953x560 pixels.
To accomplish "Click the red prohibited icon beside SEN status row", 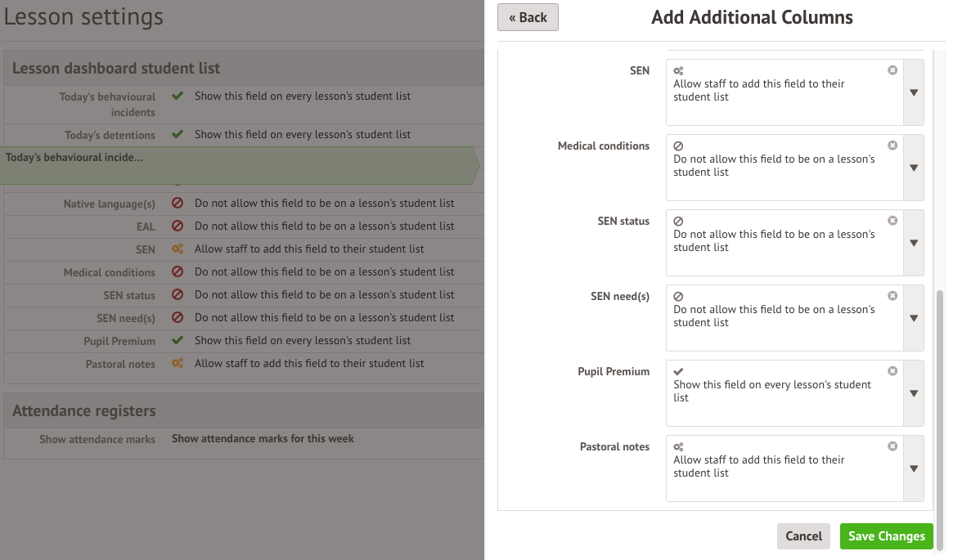I will pos(178,294).
